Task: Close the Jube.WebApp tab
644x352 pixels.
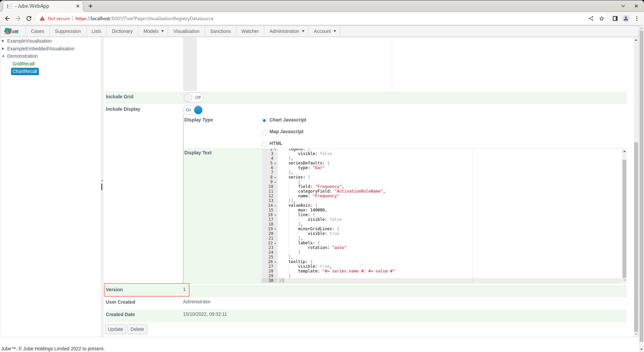Action: point(77,6)
